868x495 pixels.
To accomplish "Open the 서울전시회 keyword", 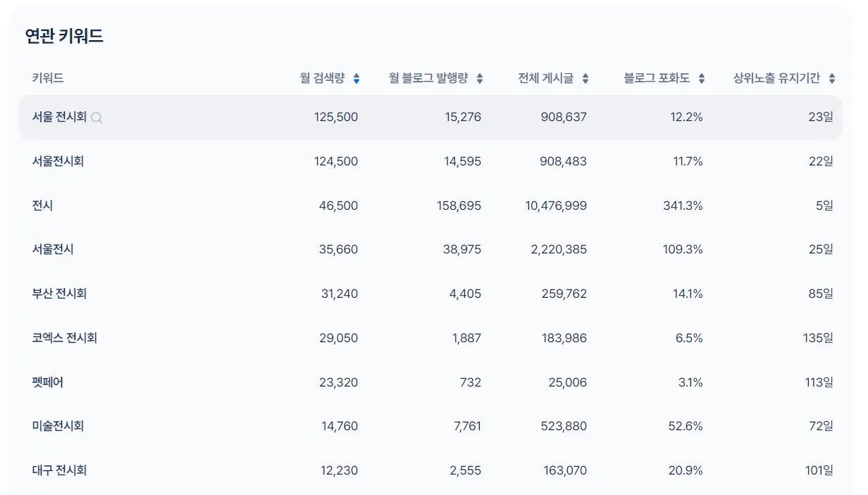I will click(58, 161).
